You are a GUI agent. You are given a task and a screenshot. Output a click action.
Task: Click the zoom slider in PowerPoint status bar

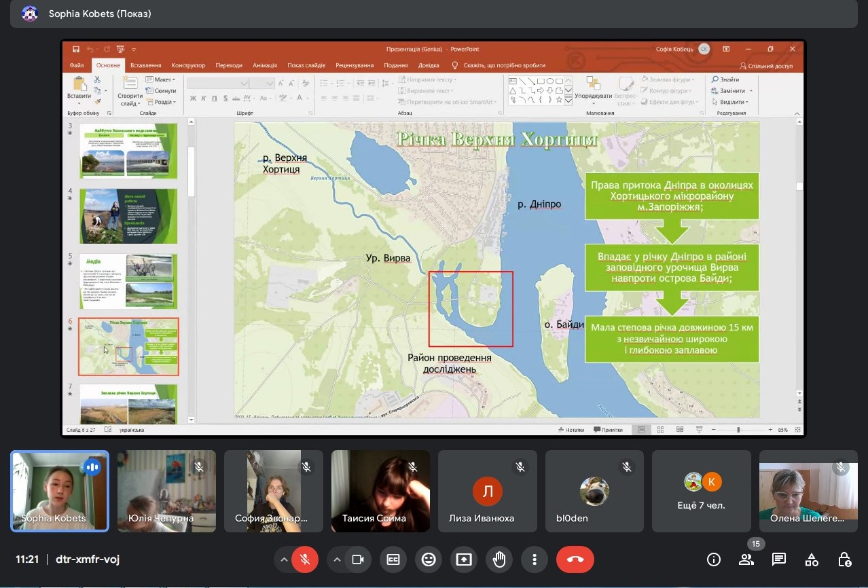(x=738, y=430)
